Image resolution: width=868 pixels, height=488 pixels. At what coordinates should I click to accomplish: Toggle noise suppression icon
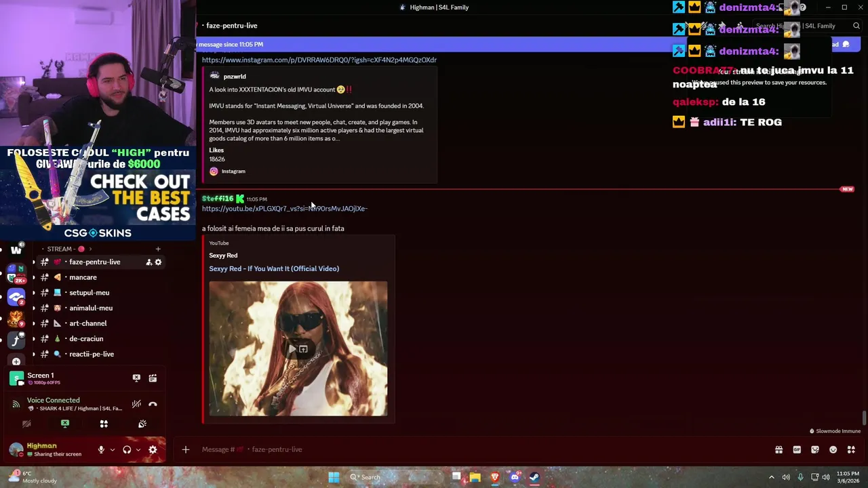tap(136, 404)
